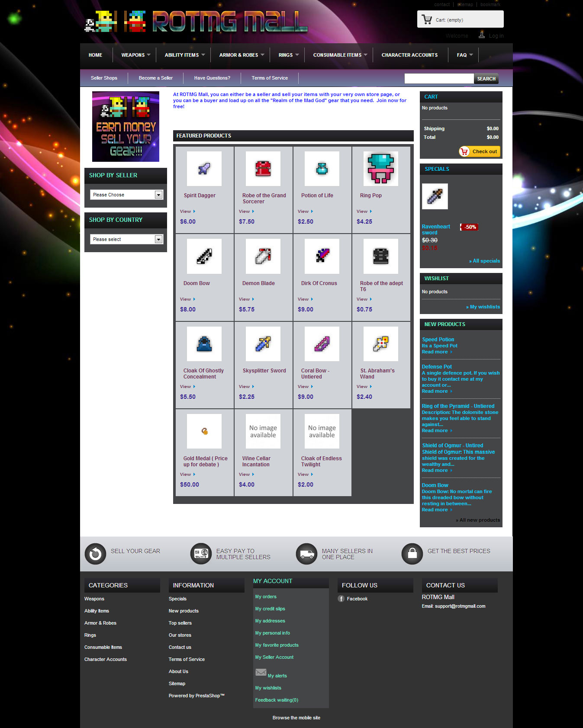Viewport: 583px width, 728px height.
Task: Open the Doom Bow item icon
Action: [x=204, y=256]
